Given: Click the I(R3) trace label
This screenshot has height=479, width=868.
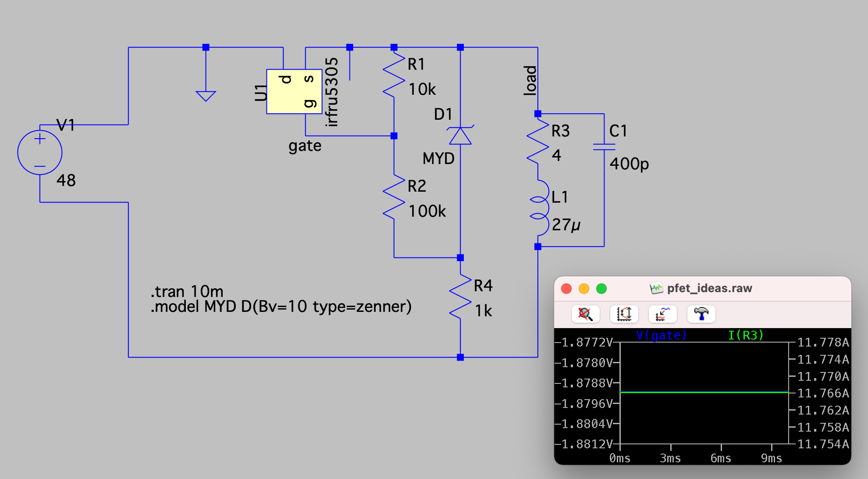Looking at the screenshot, I should (x=746, y=335).
